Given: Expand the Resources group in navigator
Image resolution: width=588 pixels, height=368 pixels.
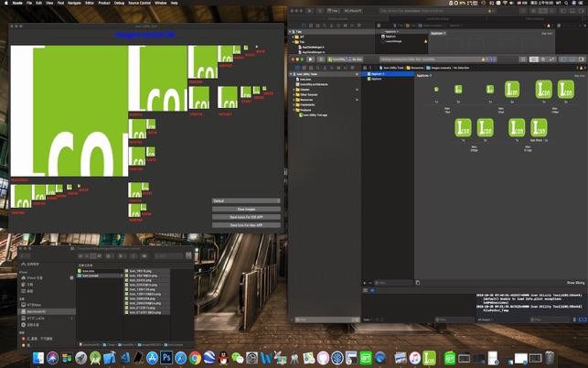Looking at the screenshot, I should point(294,100).
